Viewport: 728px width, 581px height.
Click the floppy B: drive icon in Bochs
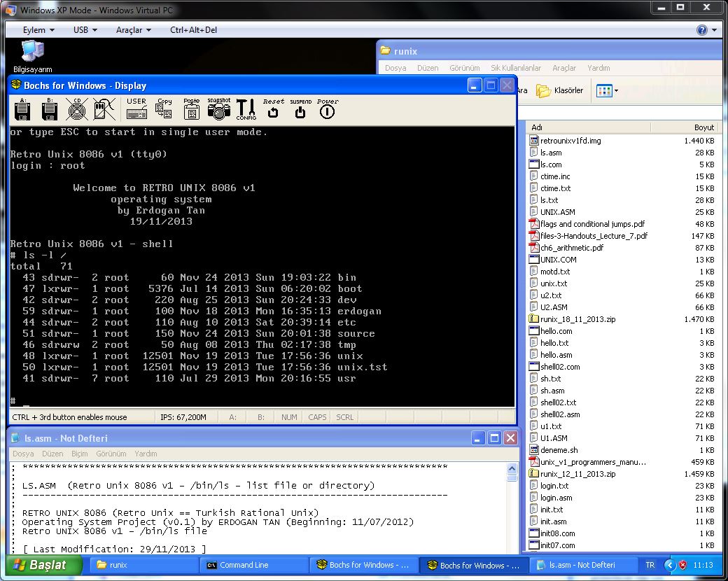click(x=49, y=110)
